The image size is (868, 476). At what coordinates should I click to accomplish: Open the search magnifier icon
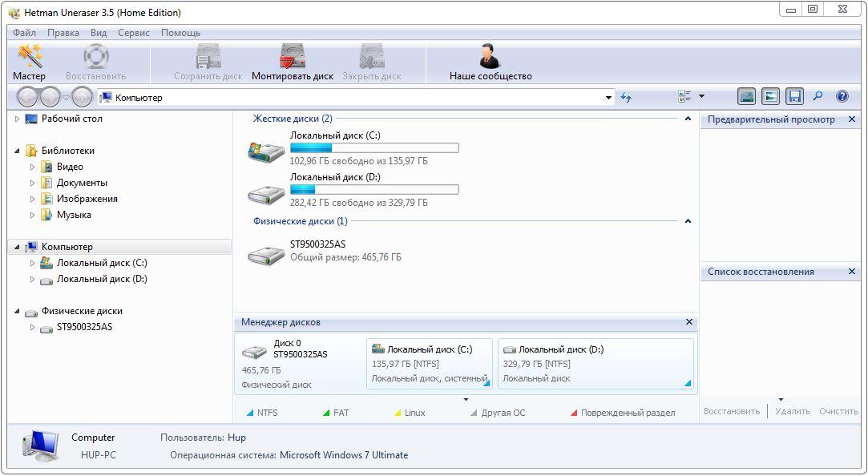(818, 96)
